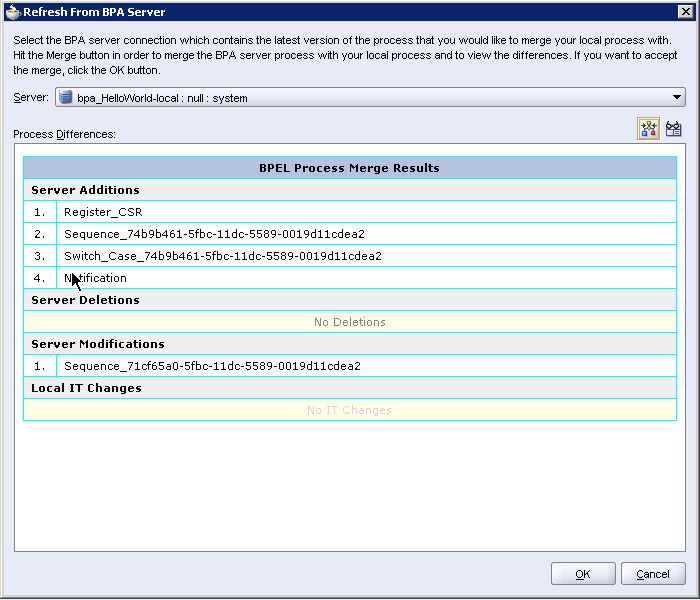Click the Local IT Changes section header
This screenshot has height=600, width=700.
click(86, 388)
